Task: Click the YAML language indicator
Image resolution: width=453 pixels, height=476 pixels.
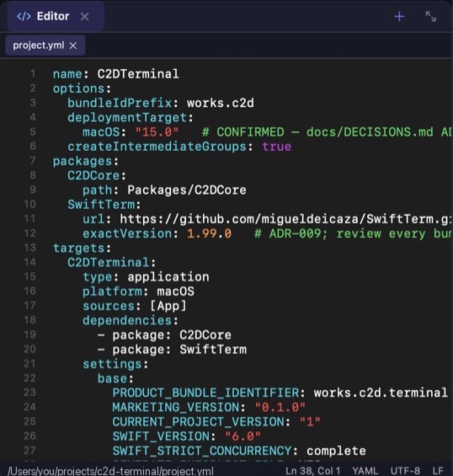Action: click(x=365, y=471)
